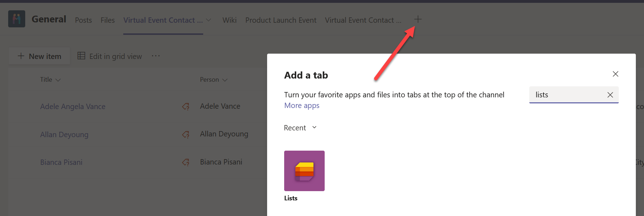Open the Bianca Pisani title link
Screen dimensions: 644x216
[x=61, y=162]
